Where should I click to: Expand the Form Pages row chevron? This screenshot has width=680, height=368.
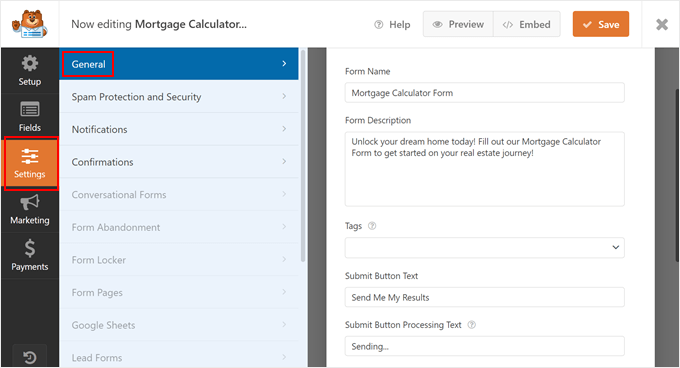(284, 292)
